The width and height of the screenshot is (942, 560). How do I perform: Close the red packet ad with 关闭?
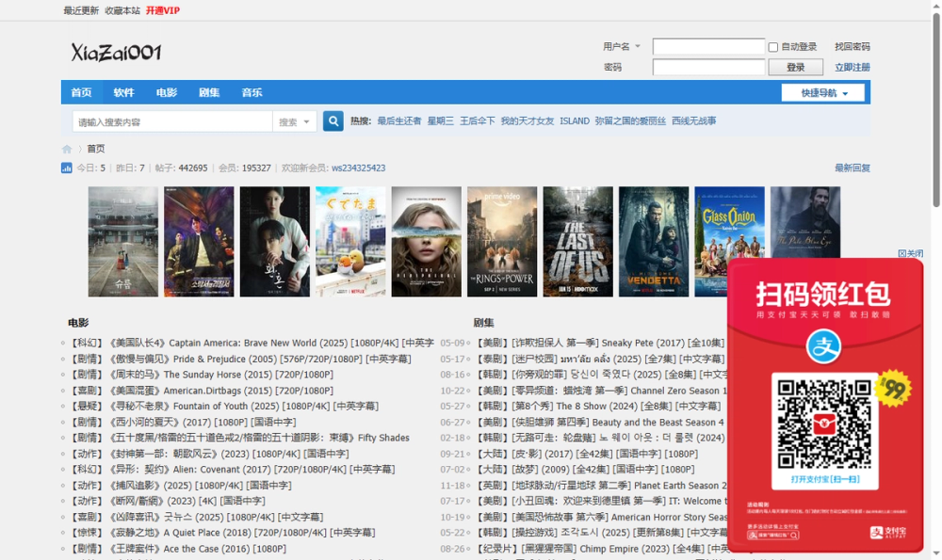click(910, 253)
